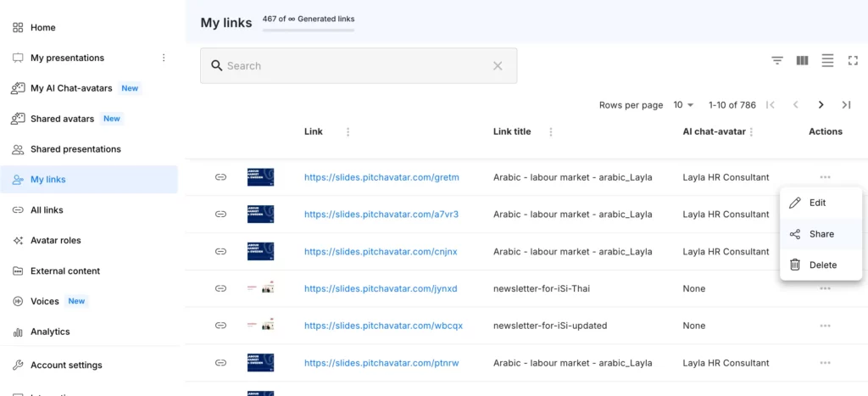
Task: Choose Delete in the actions menu
Action: click(x=821, y=265)
